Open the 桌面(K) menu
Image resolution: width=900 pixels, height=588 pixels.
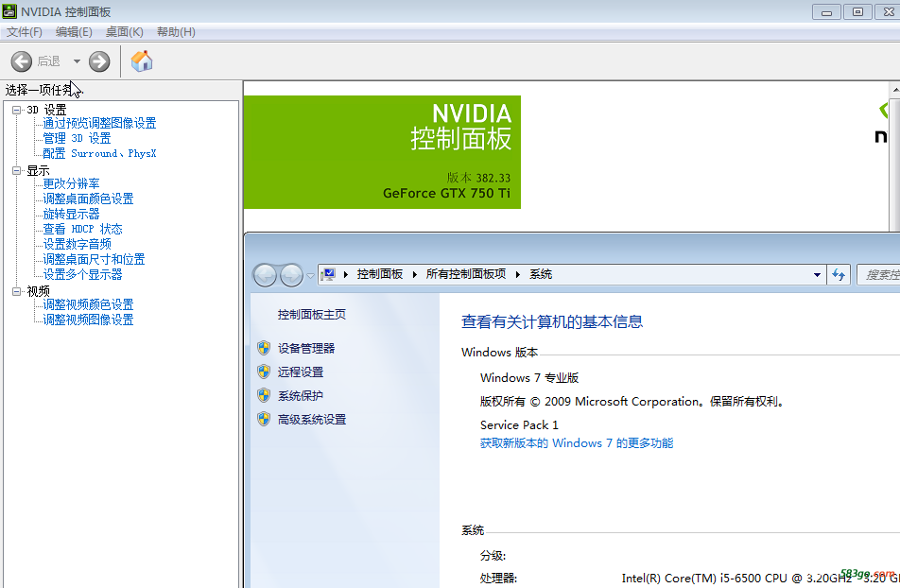pyautogui.click(x=124, y=32)
